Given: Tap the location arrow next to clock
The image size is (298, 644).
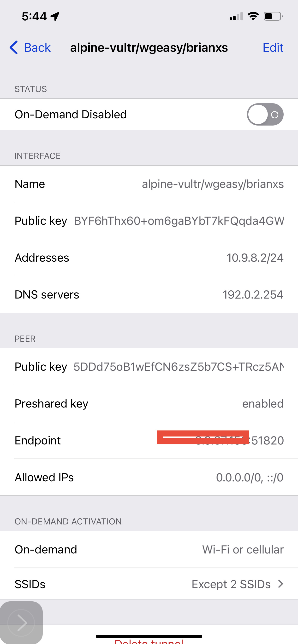Looking at the screenshot, I should tap(55, 16).
